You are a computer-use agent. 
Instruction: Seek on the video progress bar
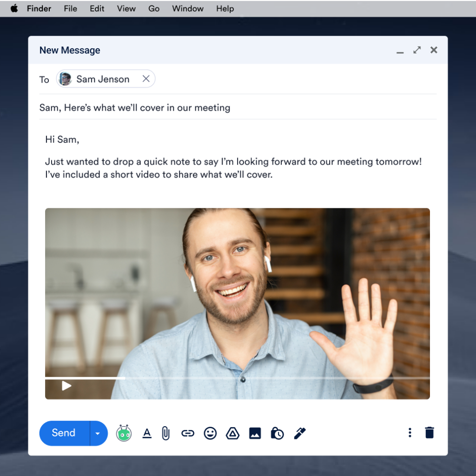238,378
